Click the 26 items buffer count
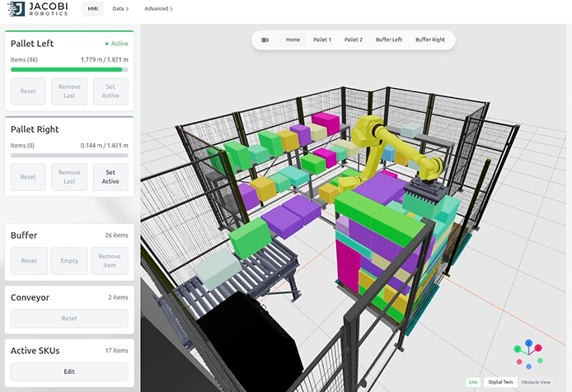 pyautogui.click(x=117, y=236)
